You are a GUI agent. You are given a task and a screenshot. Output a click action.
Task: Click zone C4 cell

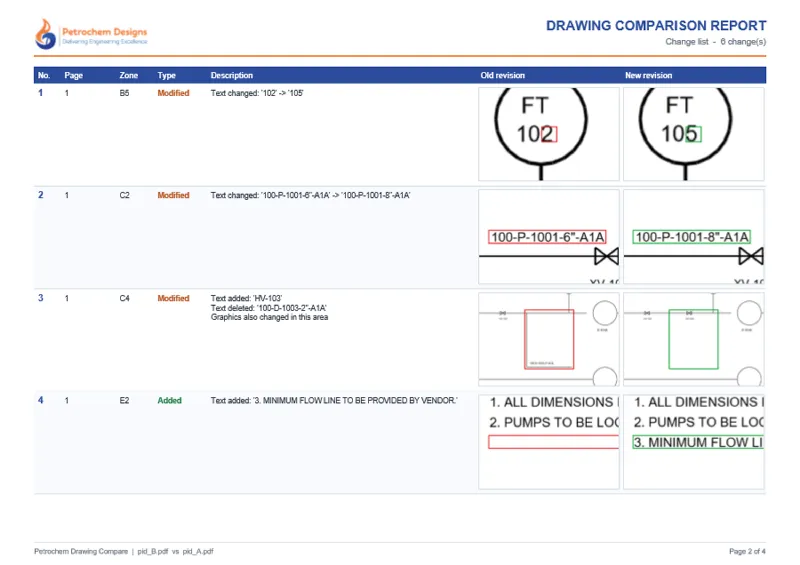pos(124,299)
